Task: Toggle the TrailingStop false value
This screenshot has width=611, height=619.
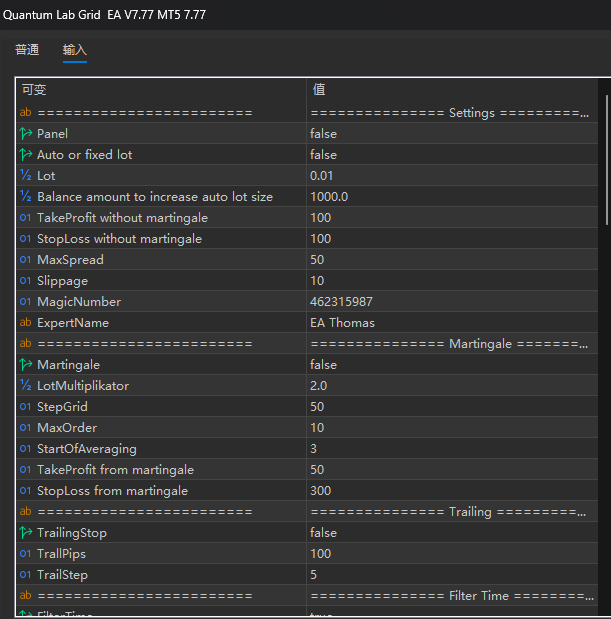Action: [323, 533]
